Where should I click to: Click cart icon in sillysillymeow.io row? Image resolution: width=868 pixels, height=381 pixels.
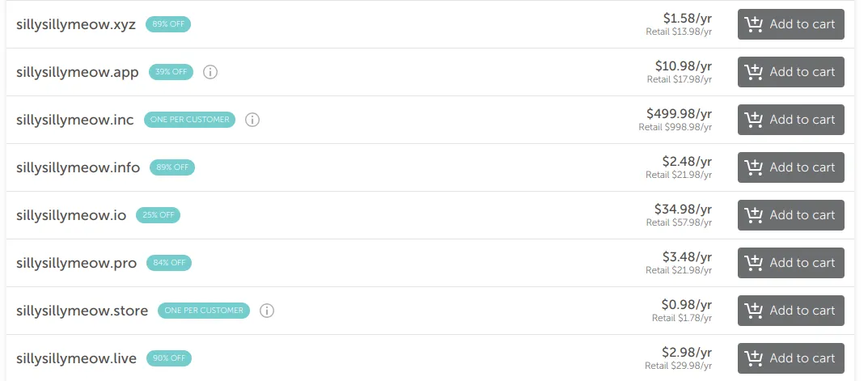click(753, 215)
